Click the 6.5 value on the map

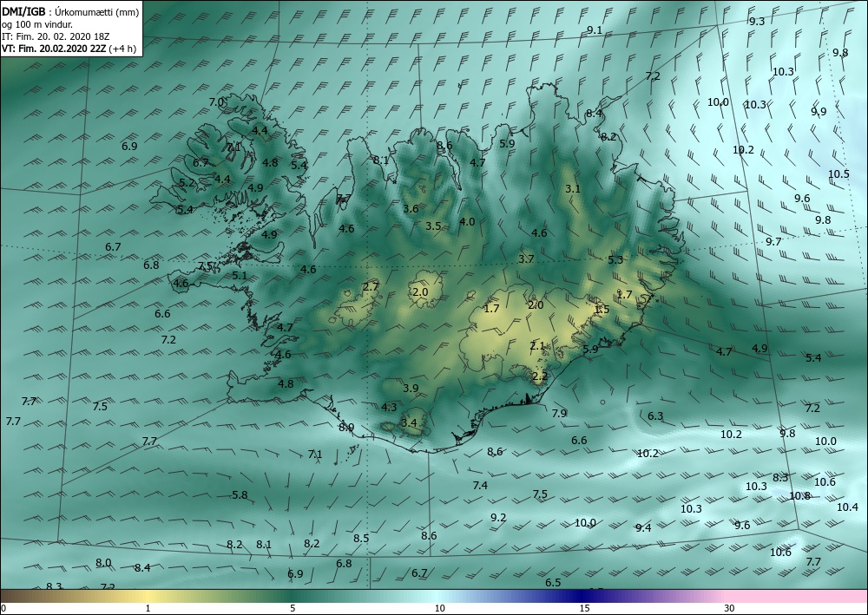point(553,583)
